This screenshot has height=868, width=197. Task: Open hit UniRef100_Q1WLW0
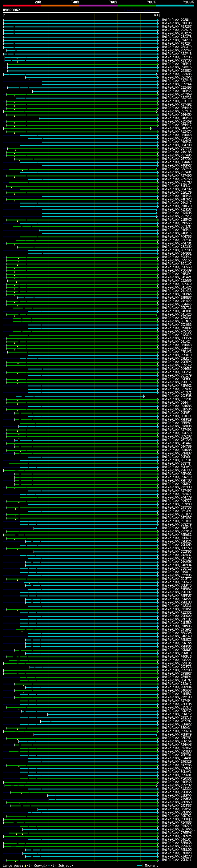point(177,23)
